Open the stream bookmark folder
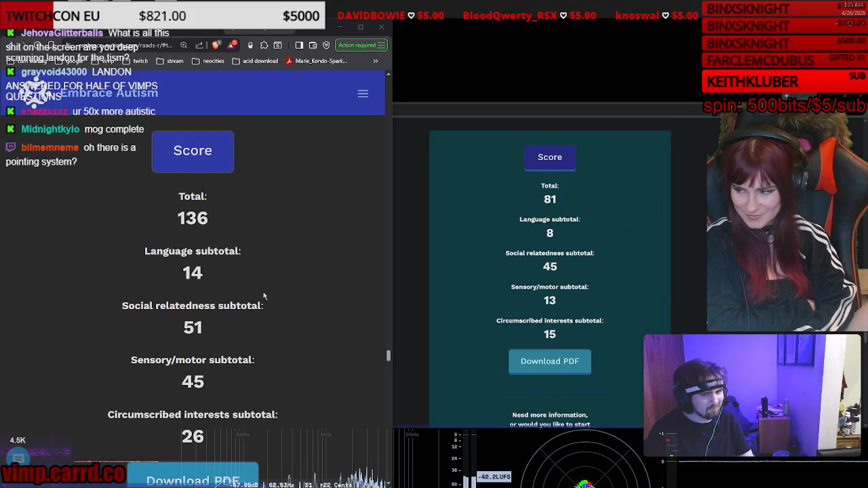This screenshot has width=868, height=488. (170, 61)
